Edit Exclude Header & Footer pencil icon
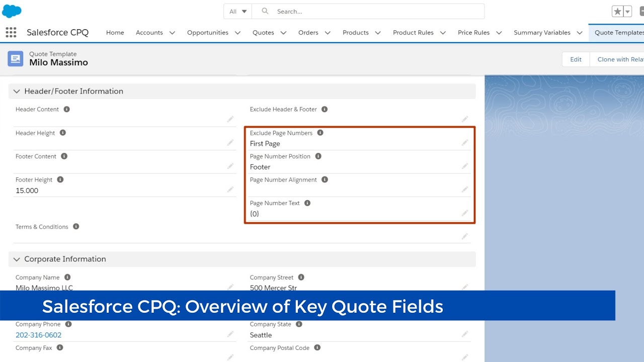644x362 pixels. 465,119
